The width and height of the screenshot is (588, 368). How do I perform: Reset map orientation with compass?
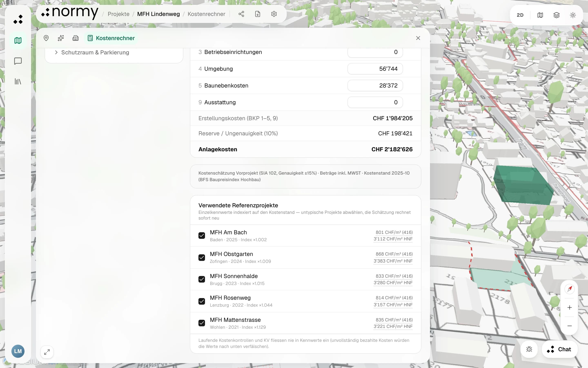(x=570, y=289)
